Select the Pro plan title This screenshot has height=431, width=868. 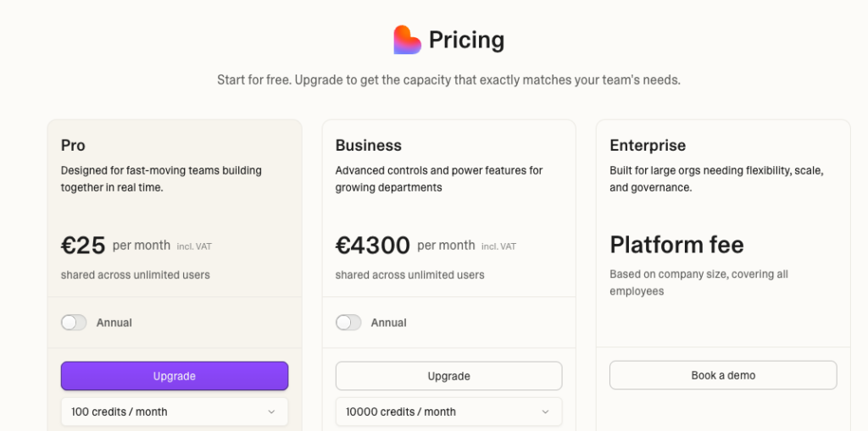tap(73, 146)
